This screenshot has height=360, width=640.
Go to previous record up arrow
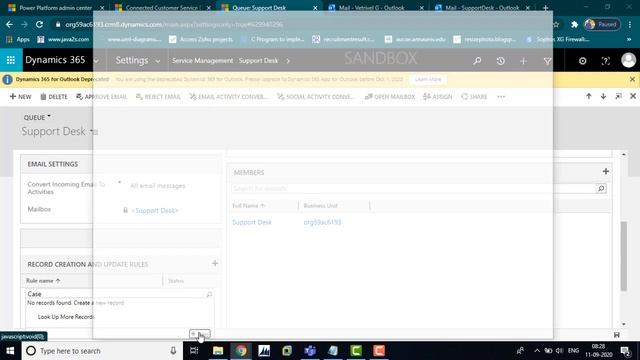(589, 96)
